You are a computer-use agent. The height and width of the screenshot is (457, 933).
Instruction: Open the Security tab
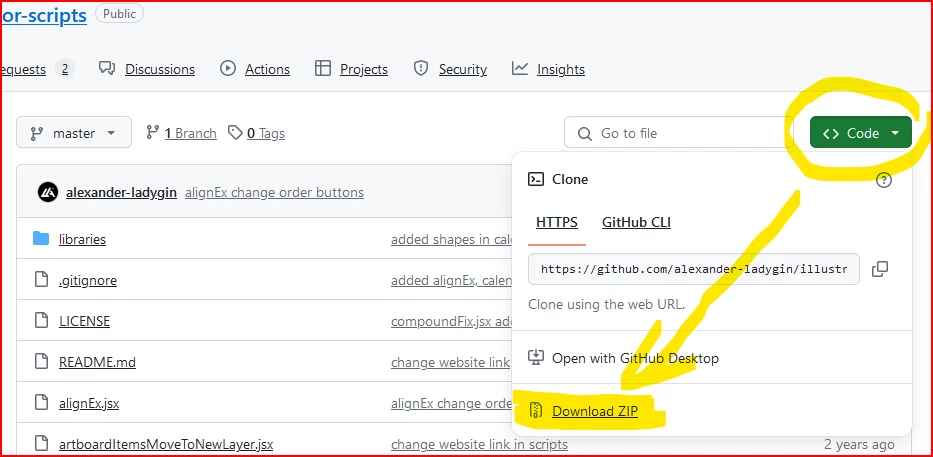tap(463, 70)
